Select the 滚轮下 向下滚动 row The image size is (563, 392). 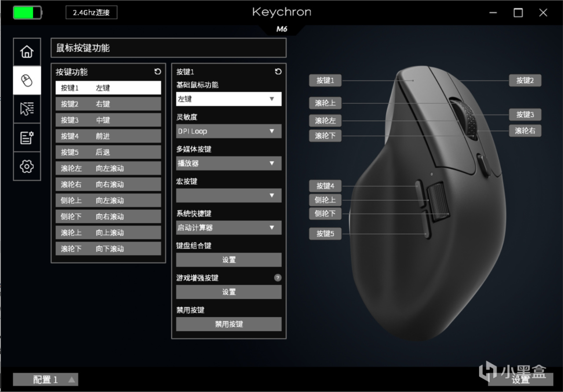tap(108, 249)
